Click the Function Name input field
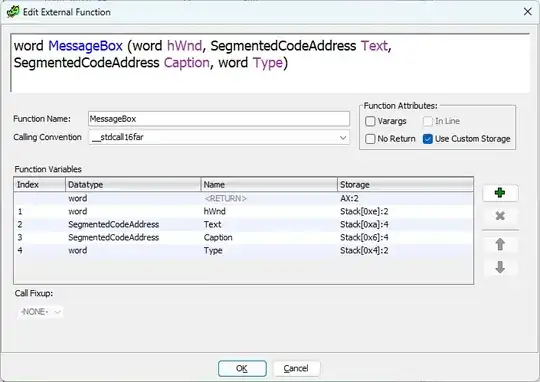This screenshot has height=382, width=540. (219, 119)
